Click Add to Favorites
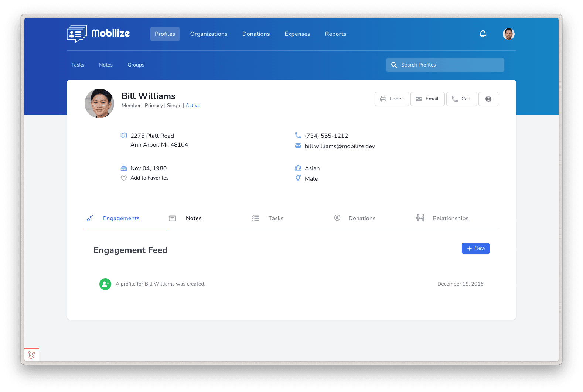The image size is (583, 392). 149,178
